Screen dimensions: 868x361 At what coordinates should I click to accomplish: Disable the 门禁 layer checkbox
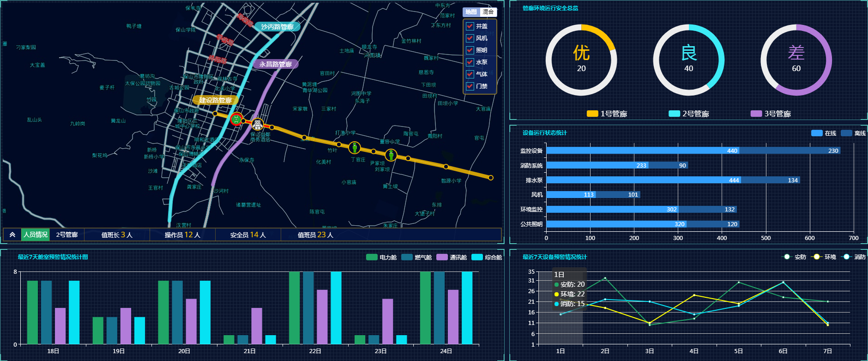click(470, 86)
